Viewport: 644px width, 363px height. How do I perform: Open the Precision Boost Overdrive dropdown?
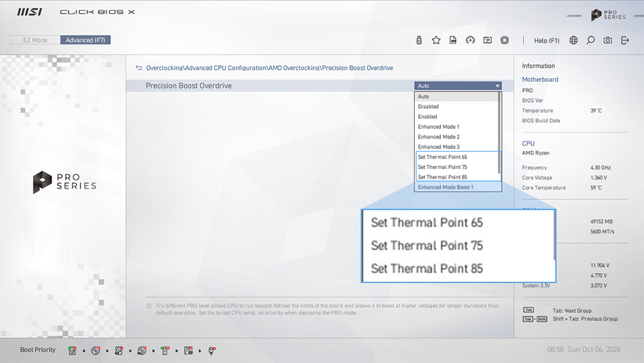[x=457, y=86]
